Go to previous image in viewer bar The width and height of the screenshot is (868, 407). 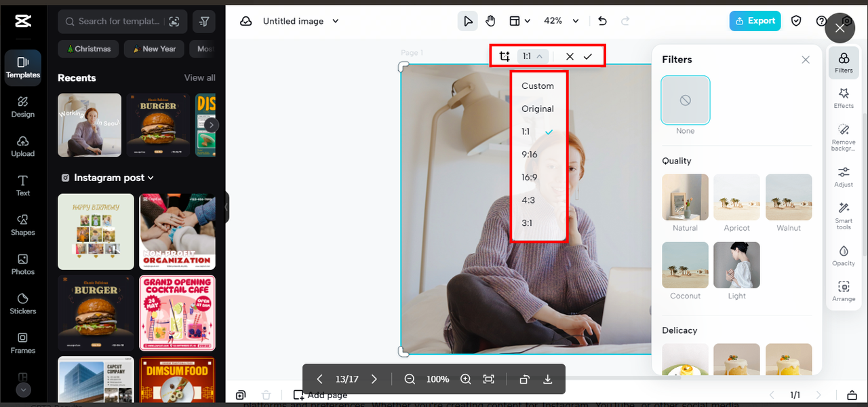click(x=320, y=379)
